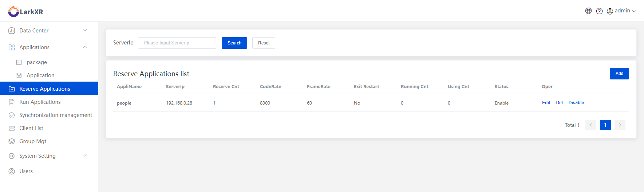Open the help question mark icon
Image resolution: width=644 pixels, height=192 pixels.
pos(599,11)
